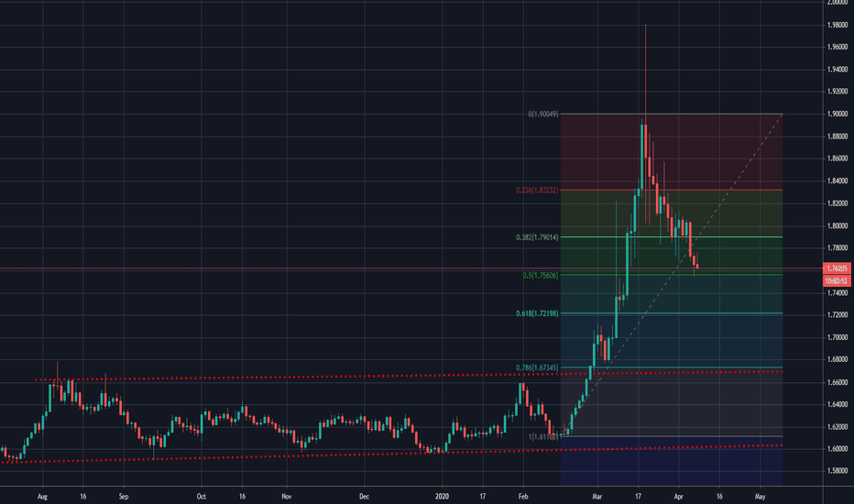Select the Nov date label
854x504 pixels.
coord(287,497)
